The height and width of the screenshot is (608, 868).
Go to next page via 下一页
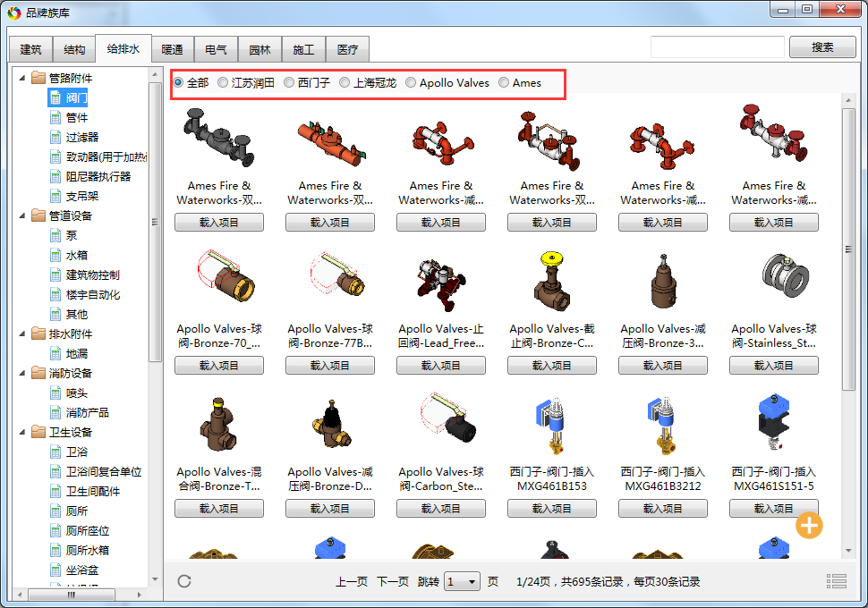393,581
